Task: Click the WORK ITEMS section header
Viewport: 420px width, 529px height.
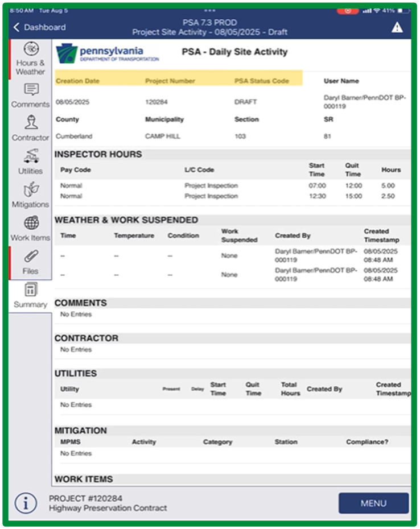Action: 84,479
